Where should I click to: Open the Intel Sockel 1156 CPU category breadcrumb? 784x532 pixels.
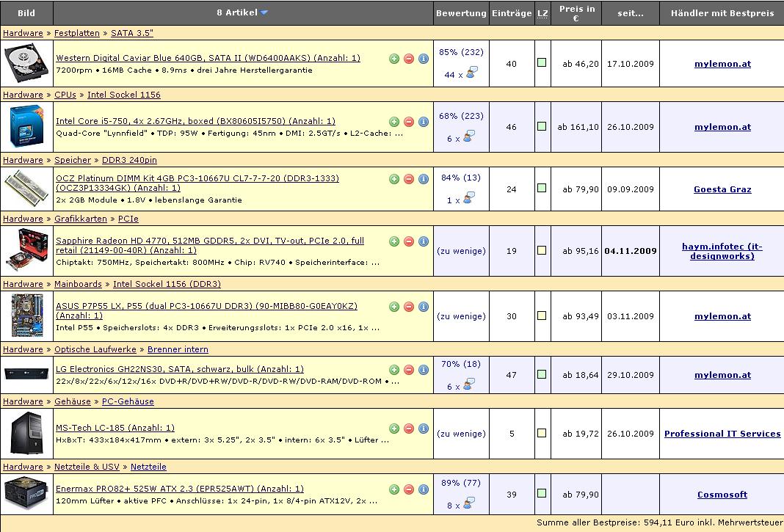coord(124,95)
